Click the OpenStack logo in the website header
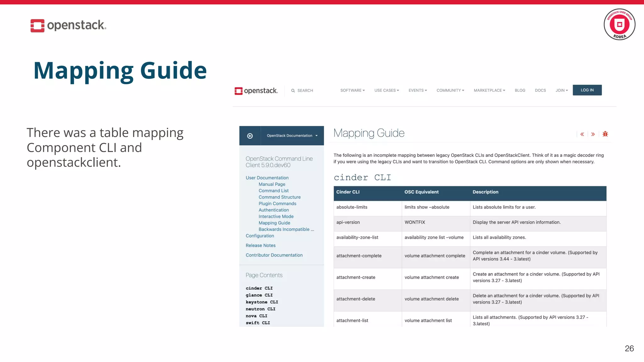The width and height of the screenshot is (644, 362). click(256, 91)
